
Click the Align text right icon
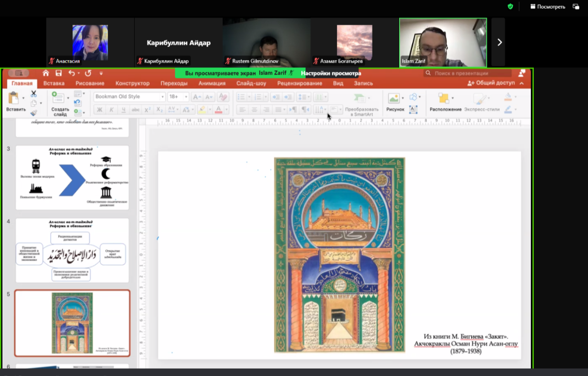(x=265, y=110)
